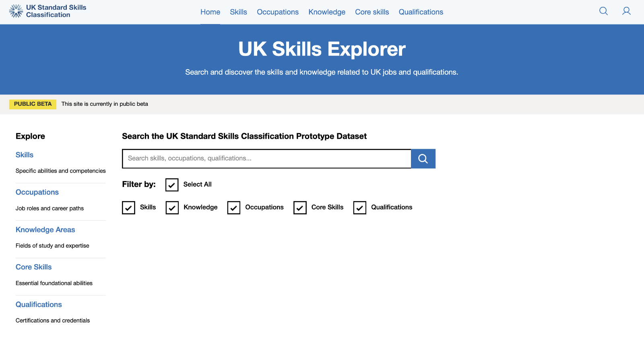
Task: Click into the search skills input field
Action: [x=266, y=158]
